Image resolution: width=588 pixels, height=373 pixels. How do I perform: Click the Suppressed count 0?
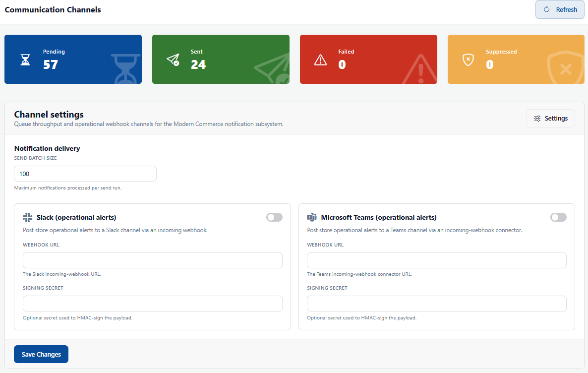490,64
